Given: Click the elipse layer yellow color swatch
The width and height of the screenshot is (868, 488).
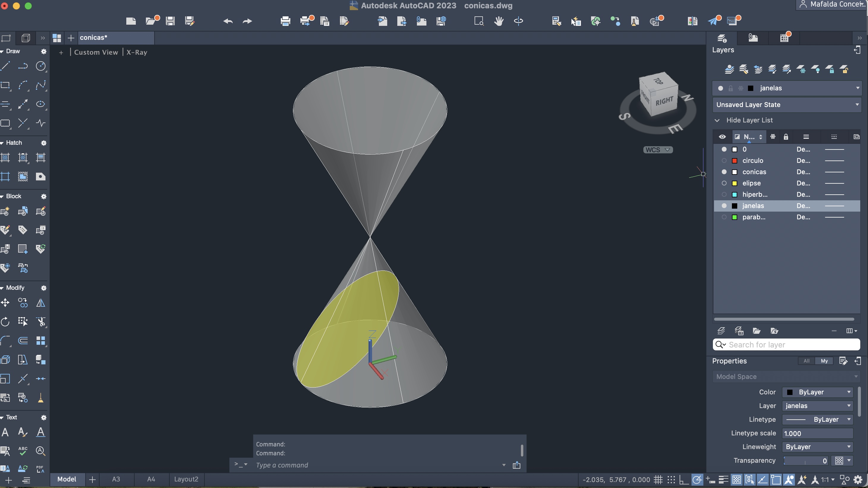Looking at the screenshot, I should (x=735, y=183).
